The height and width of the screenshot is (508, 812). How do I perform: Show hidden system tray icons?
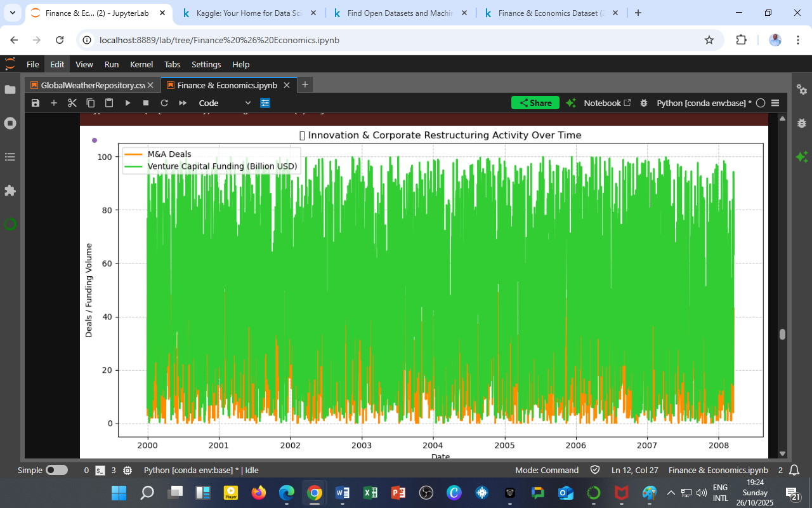(x=671, y=493)
